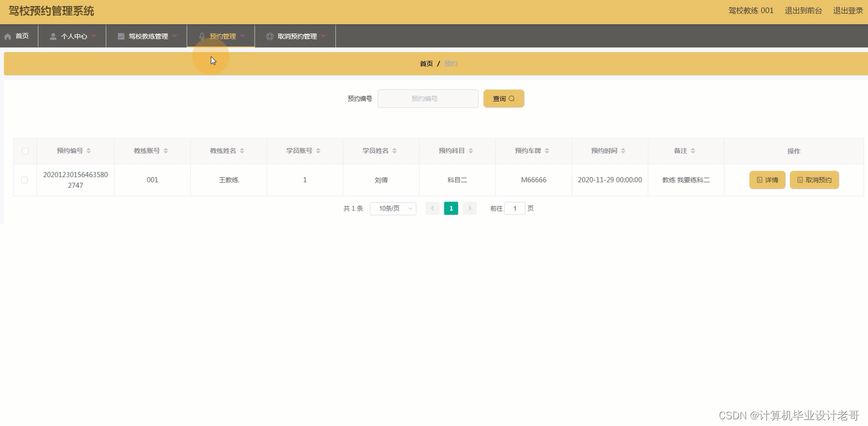This screenshot has width=868, height=426.
Task: Click 退出到前台 link
Action: click(x=803, y=11)
